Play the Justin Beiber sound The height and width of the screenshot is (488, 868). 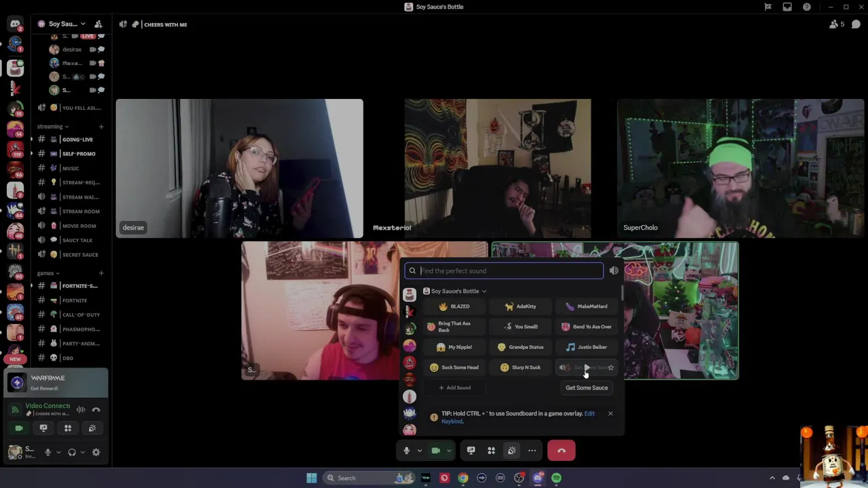(587, 347)
